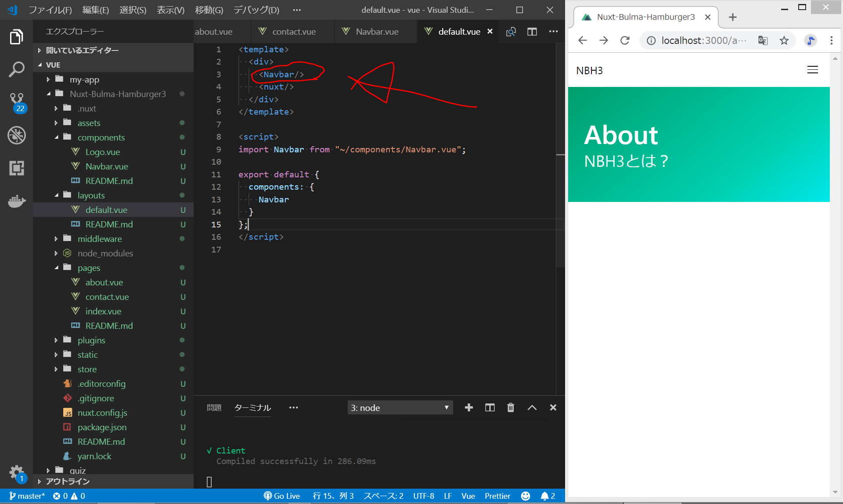Open the Manage gear in activity bar
843x504 pixels.
(x=16, y=473)
